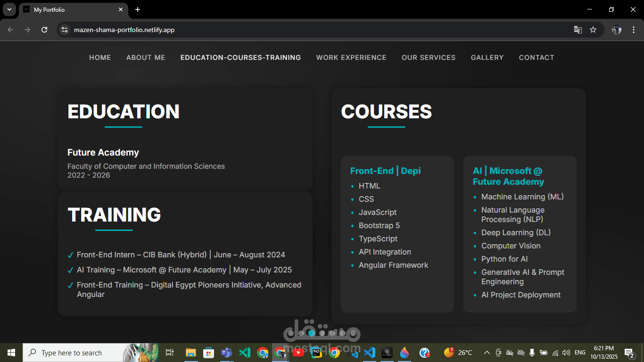This screenshot has width=644, height=362.
Task: Open the Translate this page icon
Action: 578,30
